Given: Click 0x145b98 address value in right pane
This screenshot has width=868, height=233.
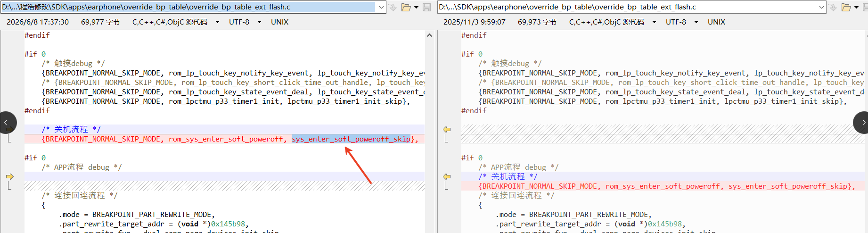Looking at the screenshot, I should [665, 224].
